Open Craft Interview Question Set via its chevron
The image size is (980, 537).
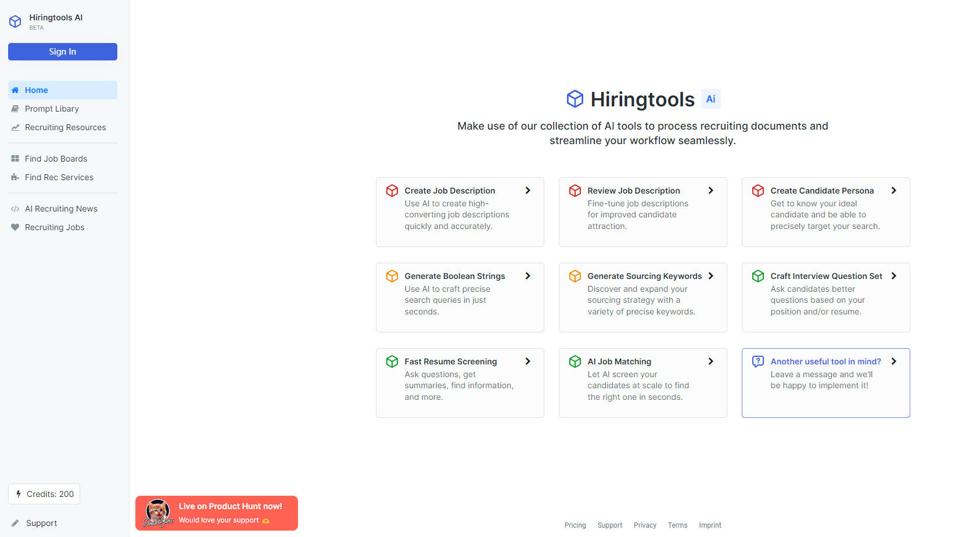(x=893, y=276)
